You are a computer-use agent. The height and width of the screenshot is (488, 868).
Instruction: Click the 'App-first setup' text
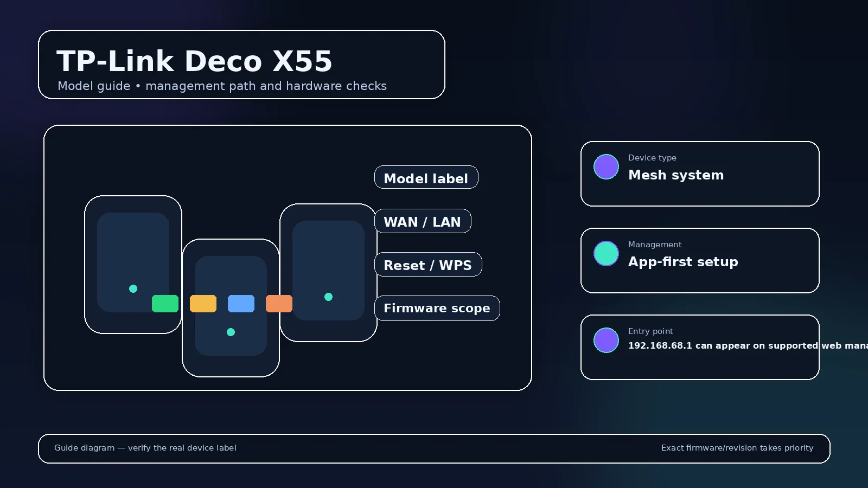click(x=683, y=262)
